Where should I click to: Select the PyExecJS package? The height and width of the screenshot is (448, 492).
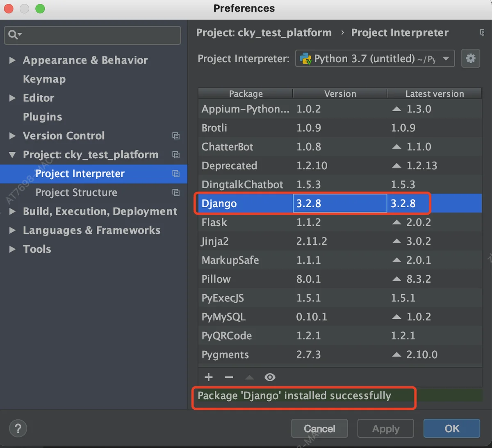tap(223, 298)
